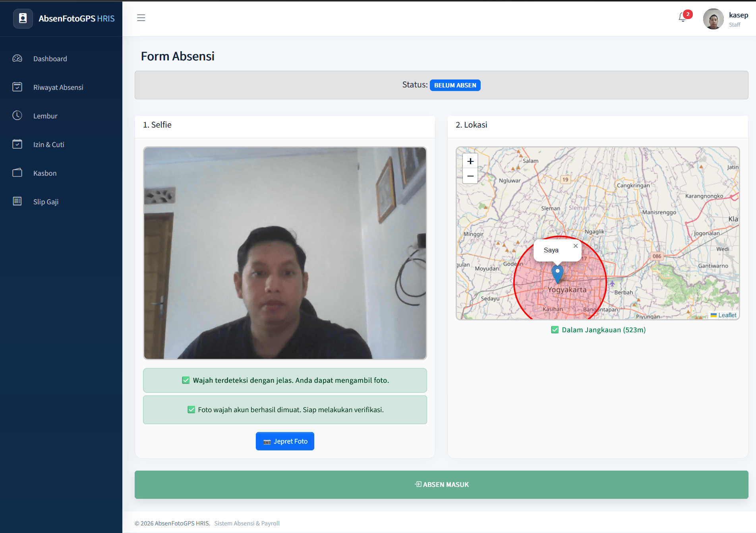Zoom in on the location map
Image resolution: width=756 pixels, height=533 pixels.
pos(470,161)
